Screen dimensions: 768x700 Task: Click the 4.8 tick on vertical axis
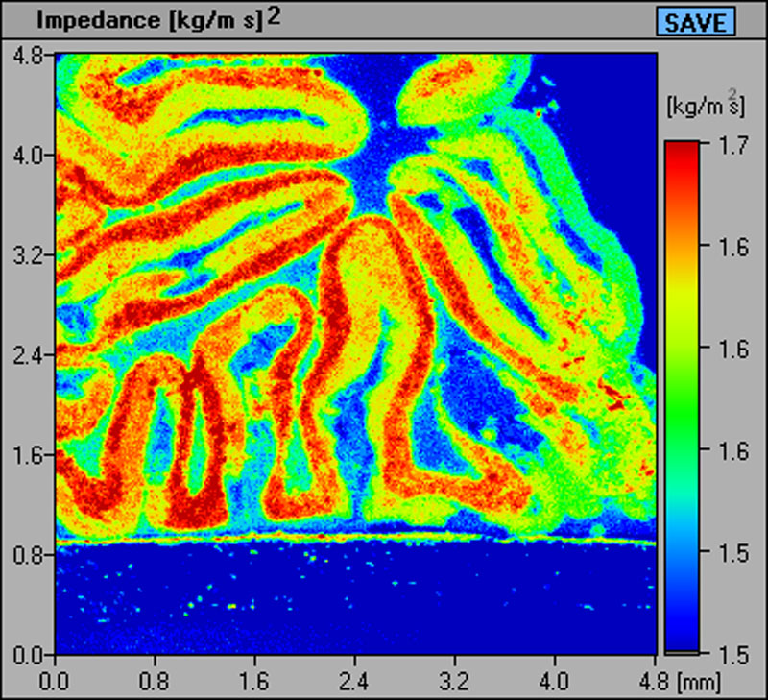(x=29, y=56)
